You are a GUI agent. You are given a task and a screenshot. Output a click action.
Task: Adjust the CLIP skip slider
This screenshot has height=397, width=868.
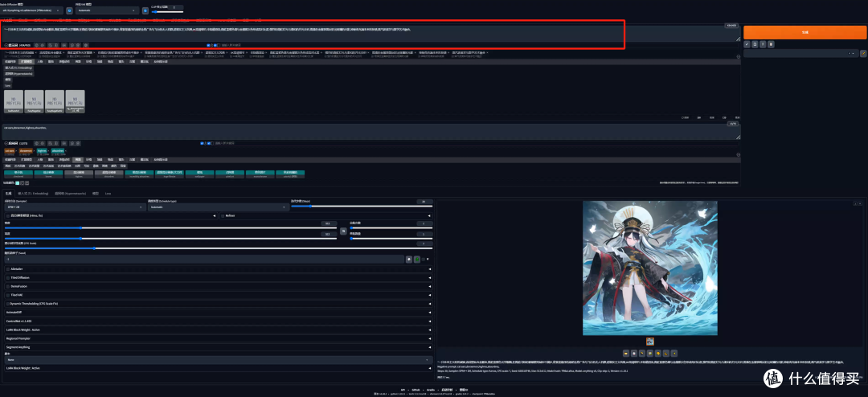[x=167, y=11]
